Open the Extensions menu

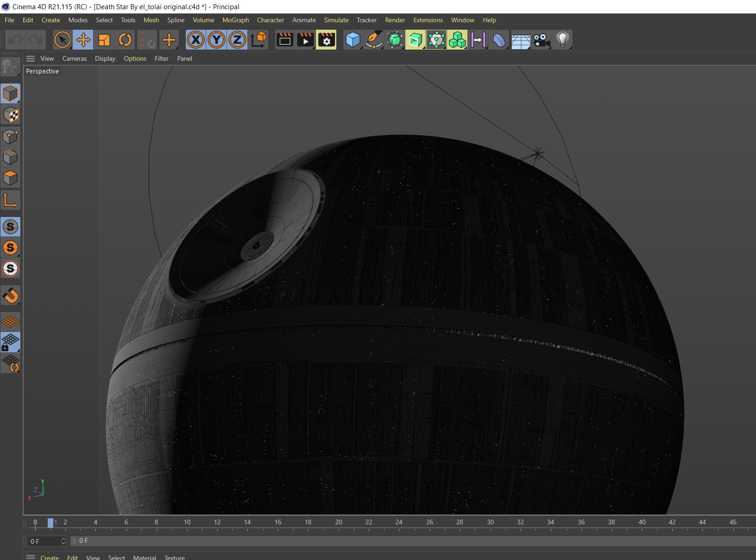(x=428, y=20)
